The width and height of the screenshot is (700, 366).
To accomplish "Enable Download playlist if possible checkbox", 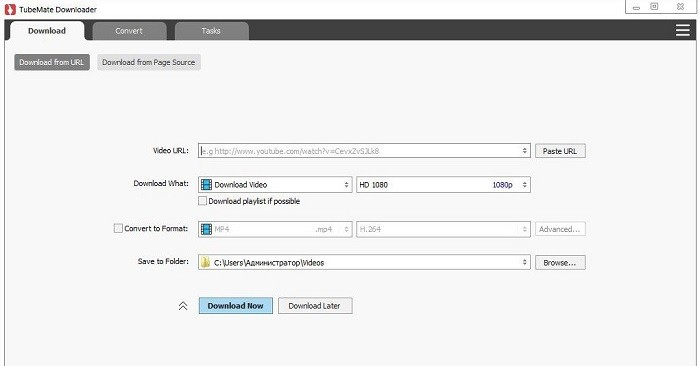I will point(202,201).
